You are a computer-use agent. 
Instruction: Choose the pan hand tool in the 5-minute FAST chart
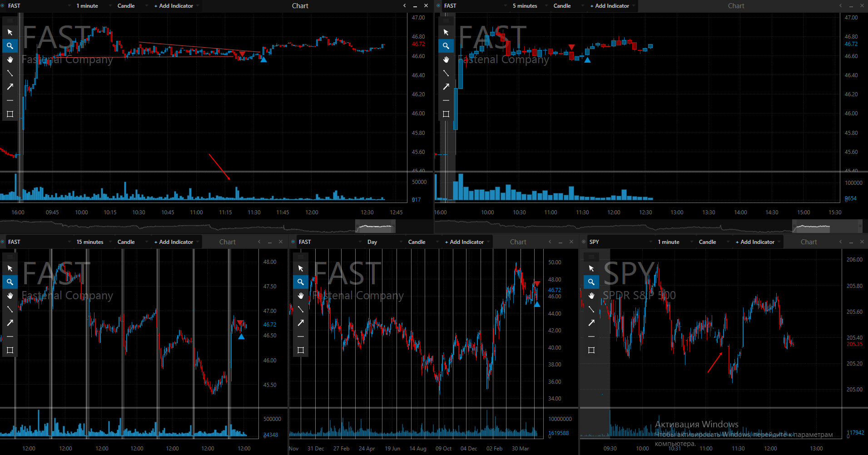point(446,59)
